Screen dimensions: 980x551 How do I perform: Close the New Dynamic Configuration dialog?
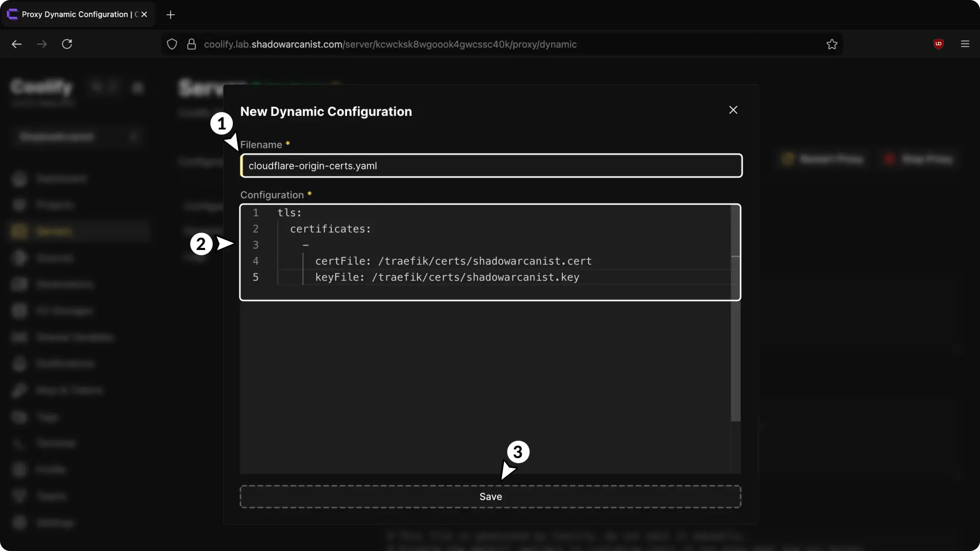[x=733, y=110]
